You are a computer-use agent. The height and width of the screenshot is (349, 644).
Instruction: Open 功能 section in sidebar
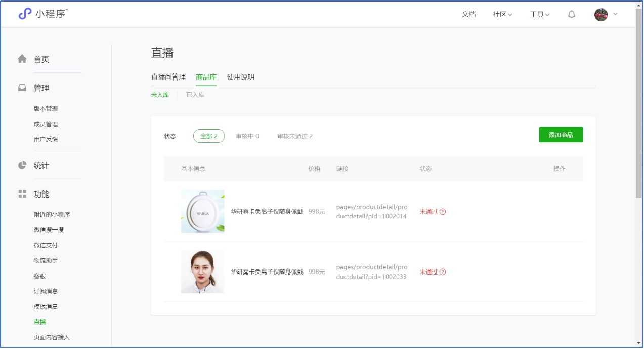pos(41,195)
